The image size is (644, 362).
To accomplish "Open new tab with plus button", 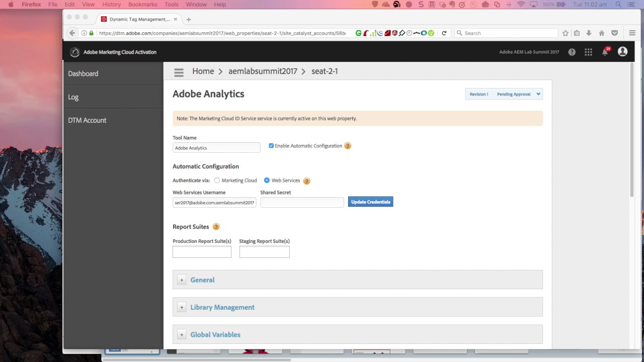I will [189, 20].
